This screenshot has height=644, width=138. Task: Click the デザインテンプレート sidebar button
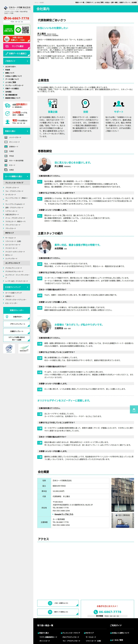[17, 324]
